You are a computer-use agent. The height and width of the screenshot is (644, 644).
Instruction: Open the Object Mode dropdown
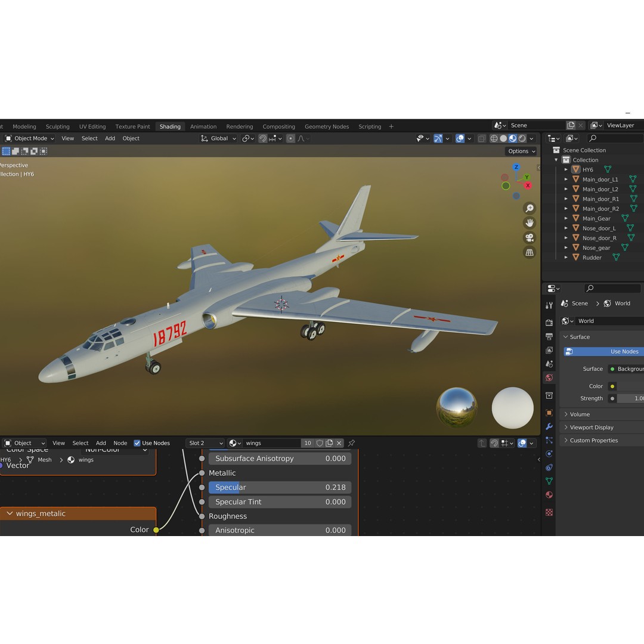(x=30, y=138)
